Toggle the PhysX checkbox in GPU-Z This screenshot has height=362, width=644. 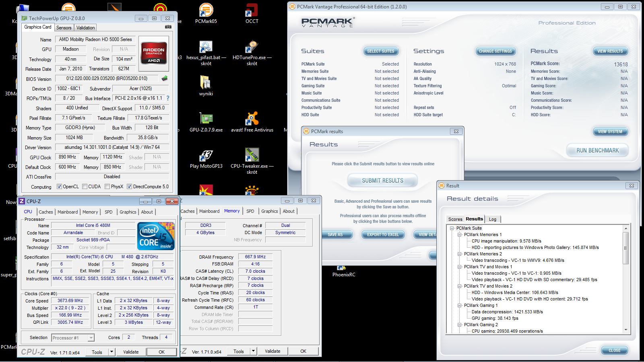[107, 187]
